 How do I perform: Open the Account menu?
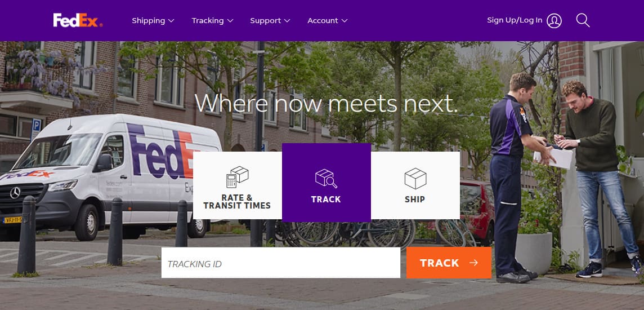coord(327,20)
